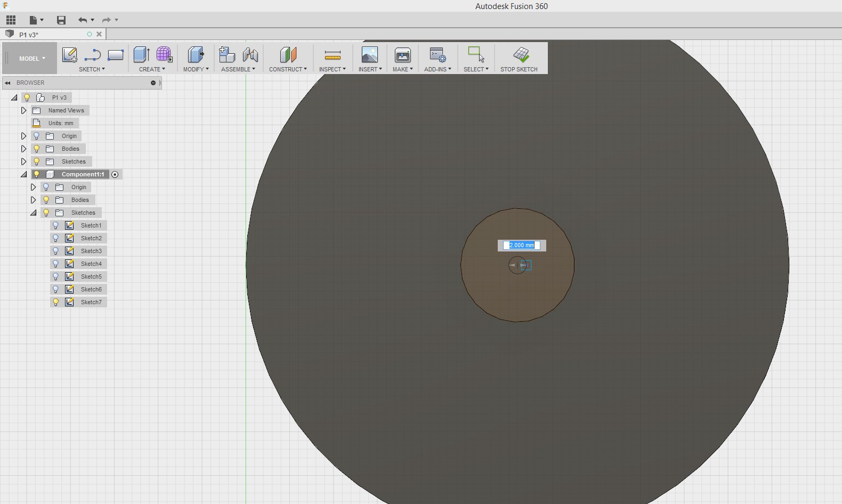Select the Press Pull modify icon
This screenshot has width=842, height=504.
pyautogui.click(x=196, y=54)
